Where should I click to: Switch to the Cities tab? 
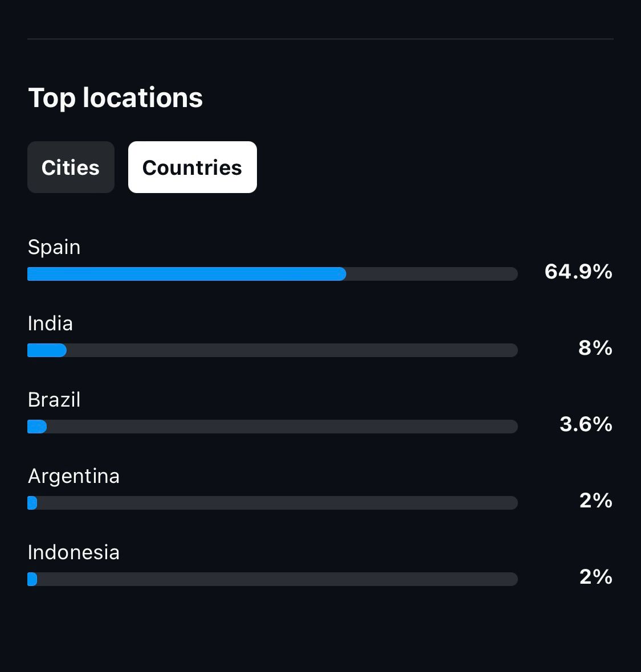coord(71,167)
